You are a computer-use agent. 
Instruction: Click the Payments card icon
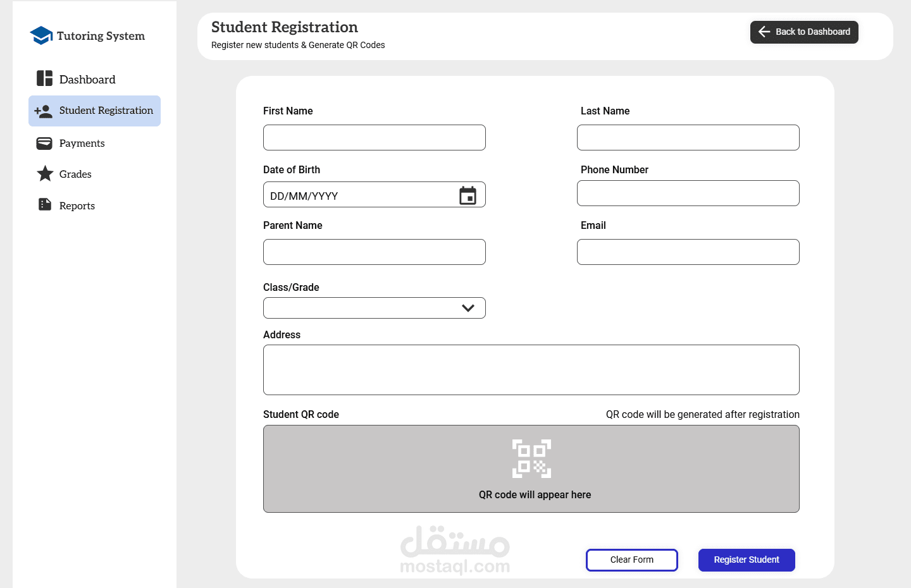[x=44, y=144]
